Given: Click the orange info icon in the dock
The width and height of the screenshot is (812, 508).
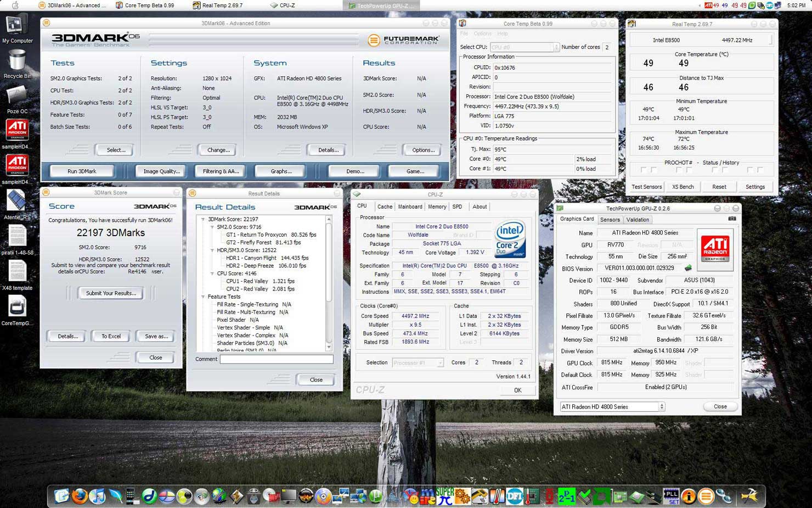Looking at the screenshot, I should tap(688, 496).
